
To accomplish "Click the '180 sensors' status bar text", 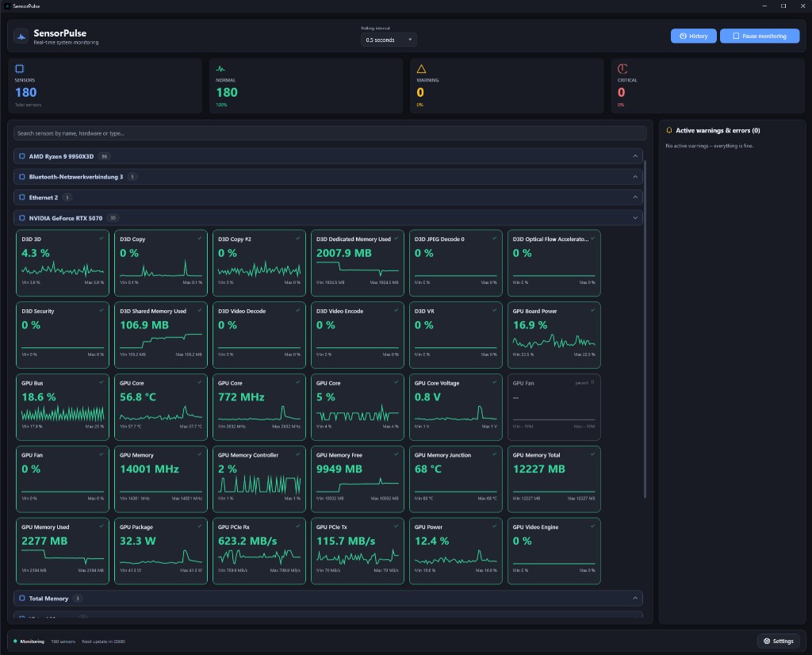I will pyautogui.click(x=63, y=642).
